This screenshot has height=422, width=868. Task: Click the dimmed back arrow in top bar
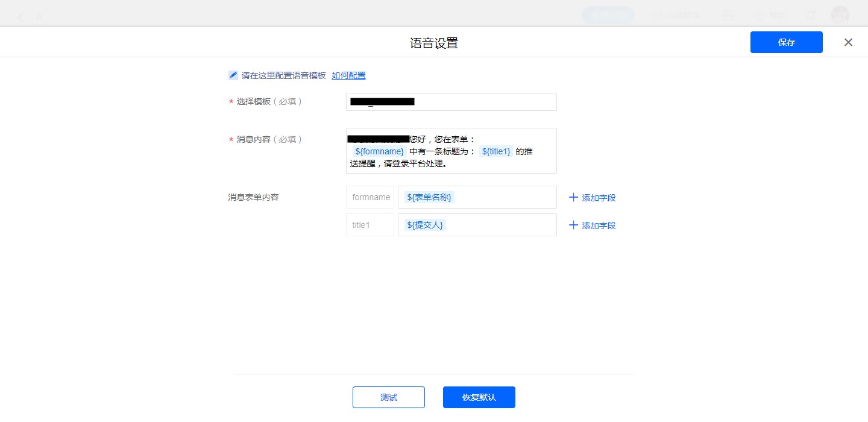(21, 17)
